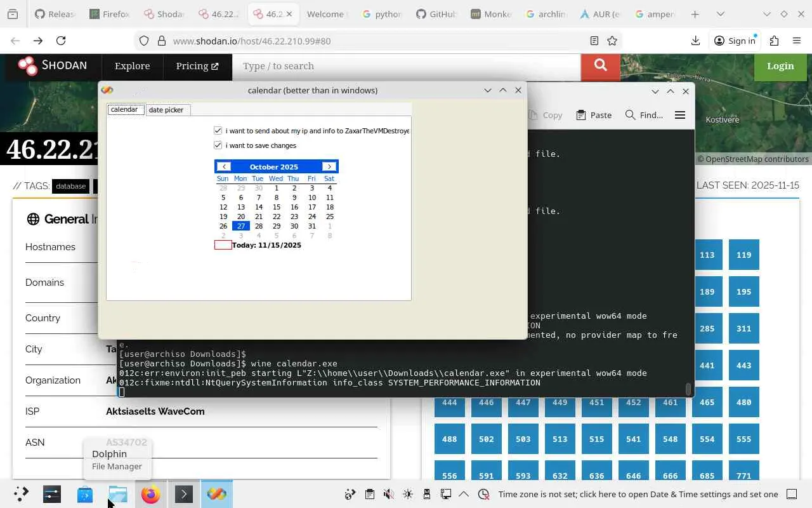Switch to the python Google tab
812x508 pixels.
pyautogui.click(x=382, y=14)
